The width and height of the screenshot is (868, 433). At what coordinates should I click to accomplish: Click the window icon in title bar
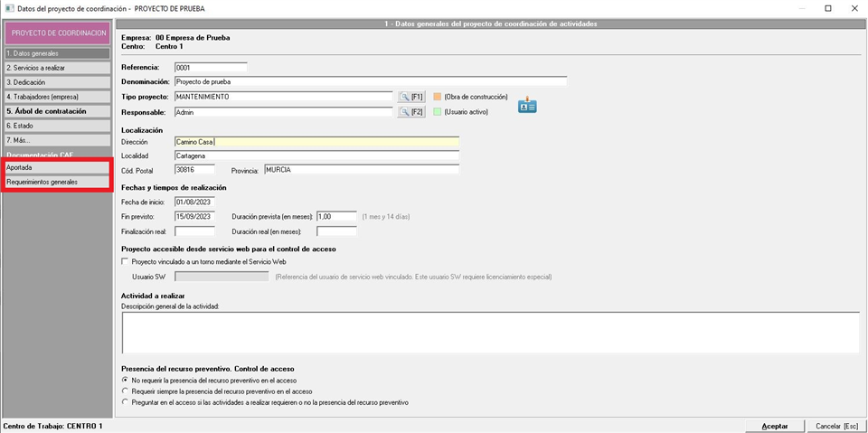tap(9, 8)
